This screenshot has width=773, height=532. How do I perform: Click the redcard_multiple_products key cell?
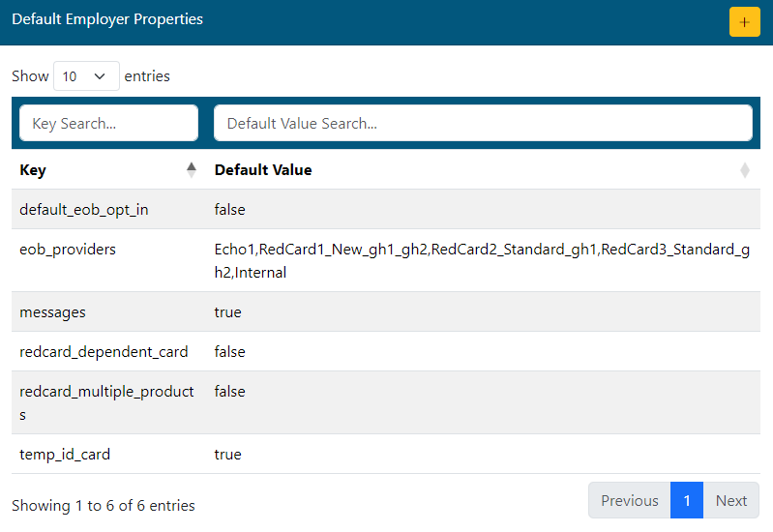106,402
